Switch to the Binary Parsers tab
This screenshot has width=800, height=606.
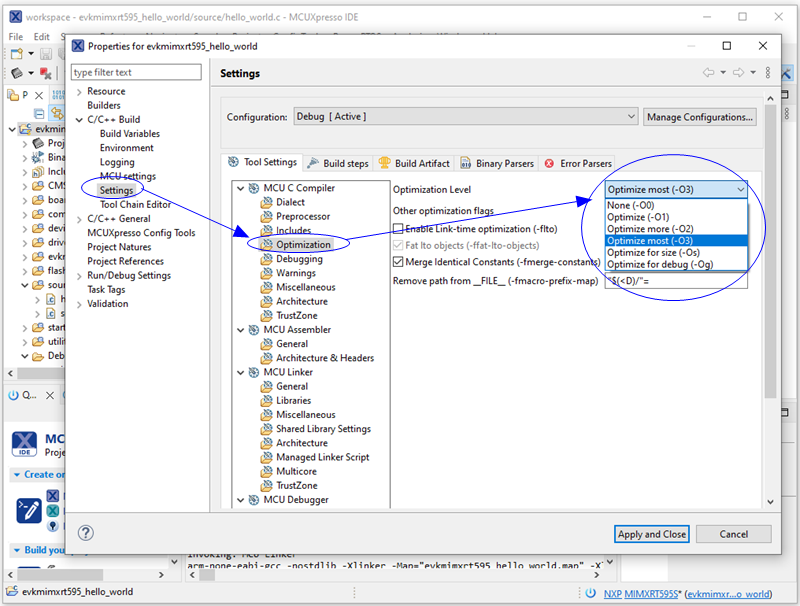point(497,163)
